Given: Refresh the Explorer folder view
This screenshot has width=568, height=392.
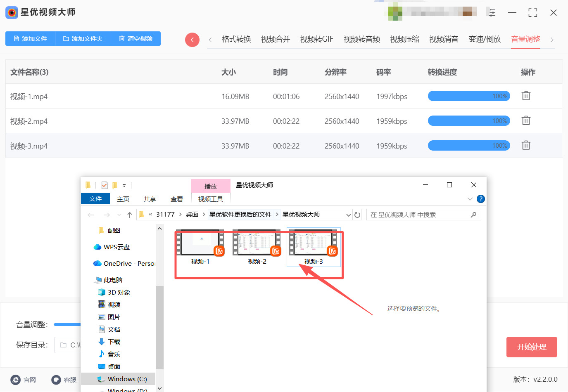Looking at the screenshot, I should [357, 215].
